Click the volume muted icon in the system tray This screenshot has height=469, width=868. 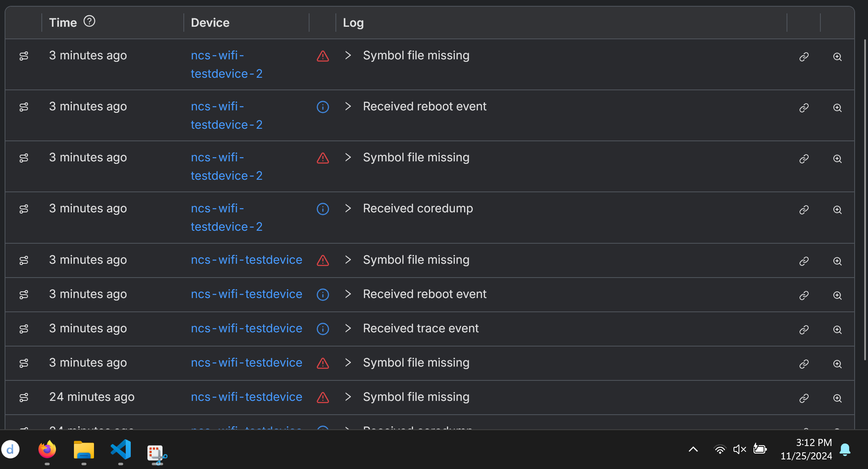740,449
